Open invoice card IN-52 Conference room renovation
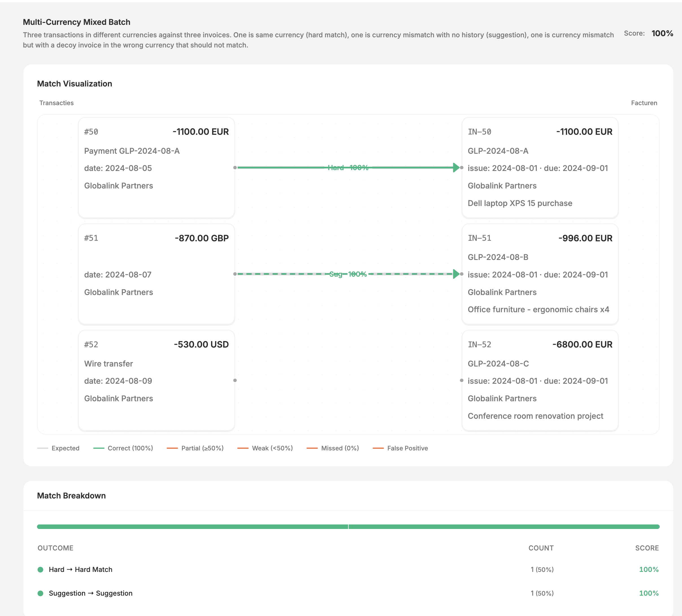 coord(540,380)
